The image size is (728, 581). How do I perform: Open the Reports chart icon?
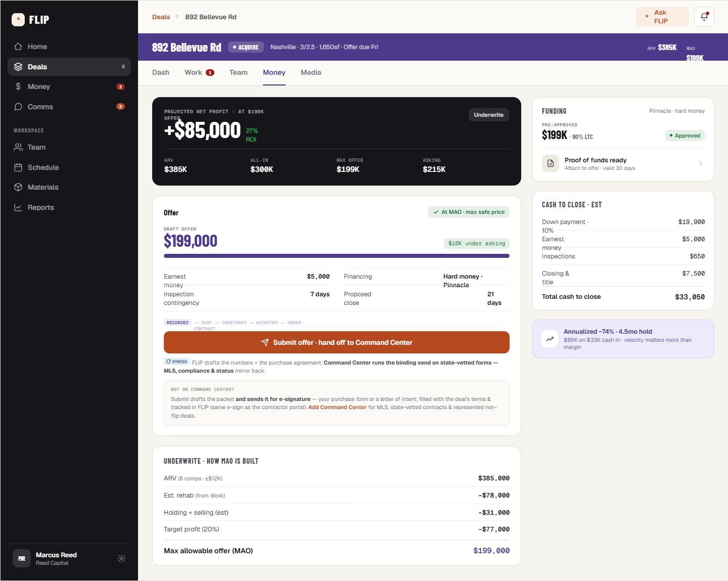point(18,207)
